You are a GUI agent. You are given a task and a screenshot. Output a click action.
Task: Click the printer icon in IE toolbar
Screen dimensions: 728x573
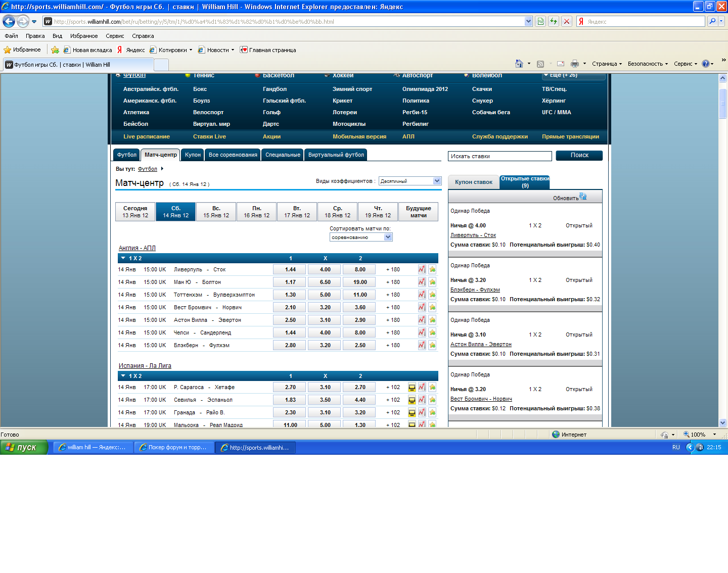pos(574,64)
